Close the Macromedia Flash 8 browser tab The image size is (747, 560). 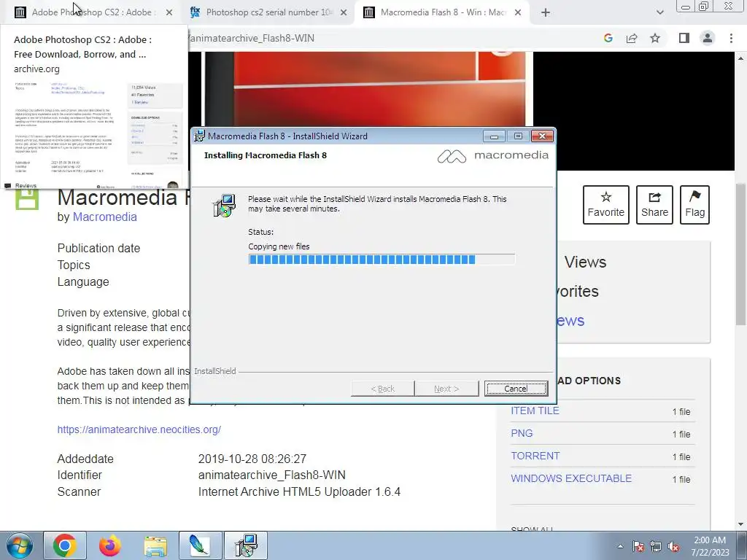tap(518, 12)
